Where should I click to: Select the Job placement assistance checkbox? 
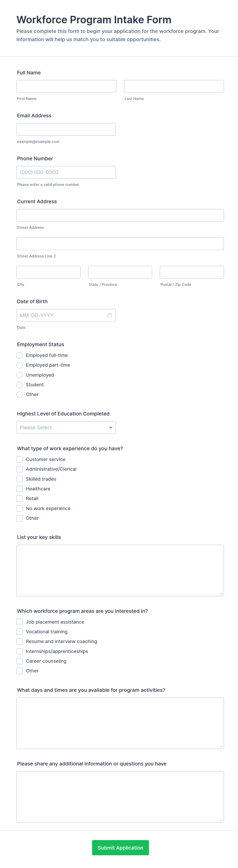[x=19, y=622]
